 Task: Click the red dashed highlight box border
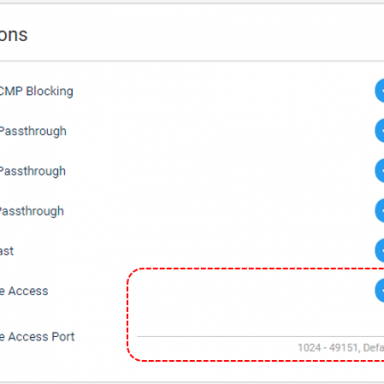tap(128, 315)
